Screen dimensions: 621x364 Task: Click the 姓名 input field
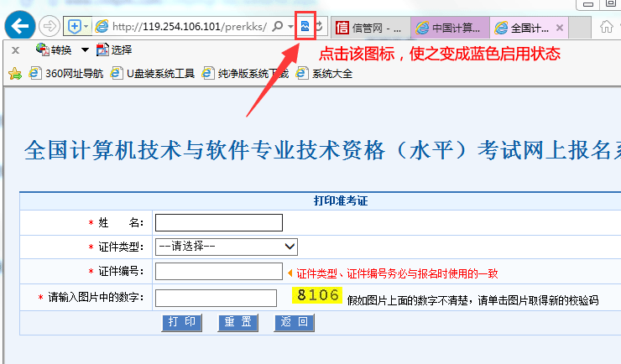[219, 222]
